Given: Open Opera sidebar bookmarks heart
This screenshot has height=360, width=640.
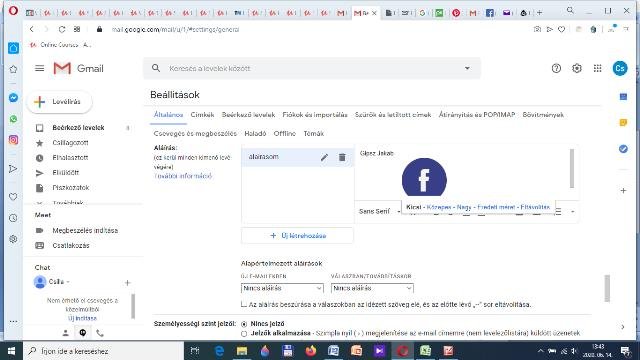Looking at the screenshot, I should [13, 197].
